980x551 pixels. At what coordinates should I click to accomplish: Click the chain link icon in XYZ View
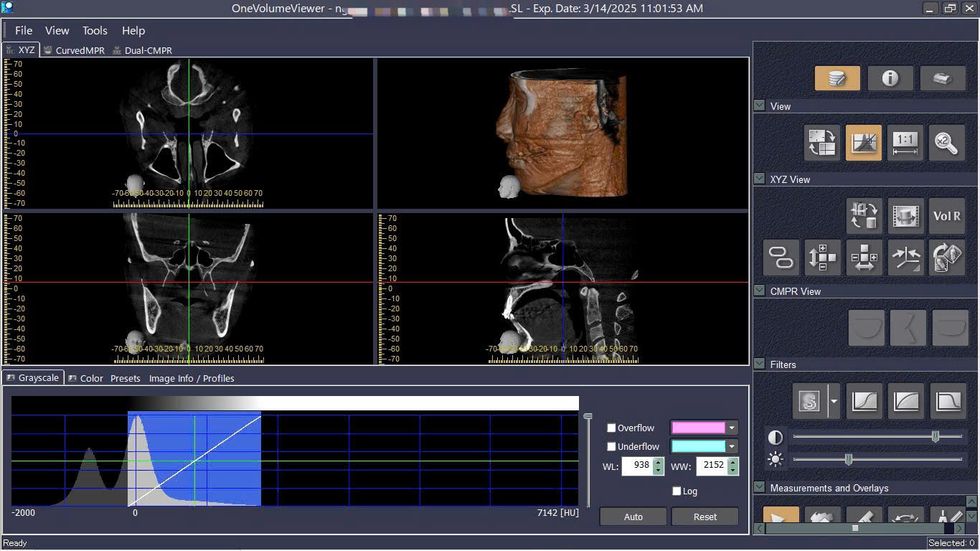click(x=781, y=258)
